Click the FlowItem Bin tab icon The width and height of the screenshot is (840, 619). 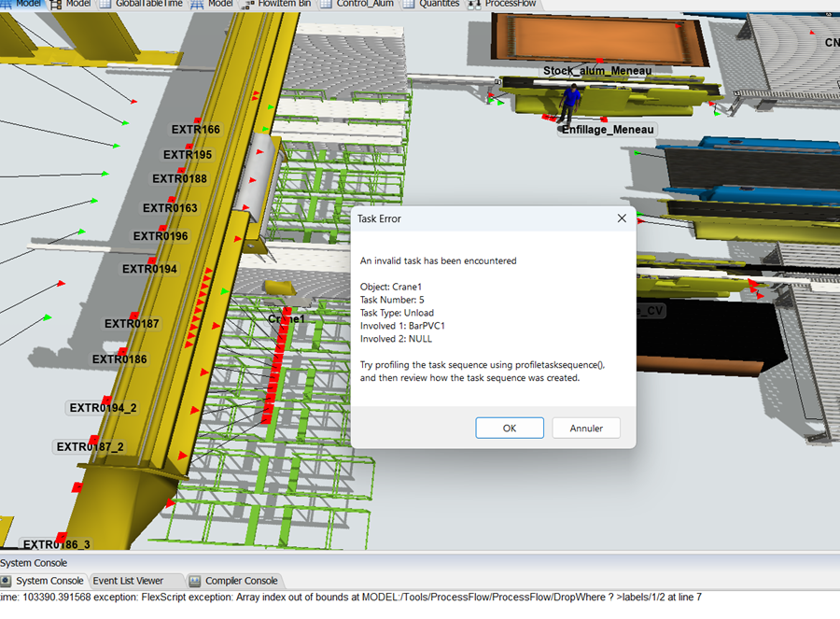click(246, 4)
